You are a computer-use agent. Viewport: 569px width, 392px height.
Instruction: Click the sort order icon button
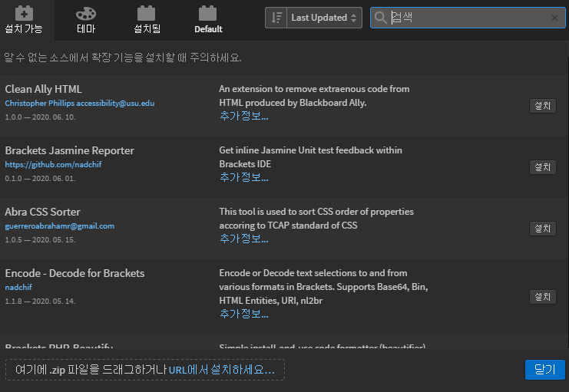[x=276, y=18]
